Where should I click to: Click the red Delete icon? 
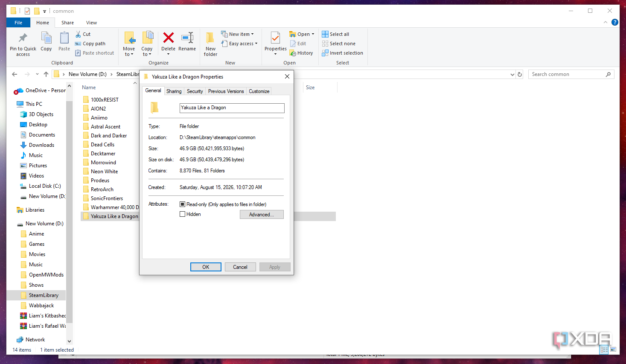169,38
